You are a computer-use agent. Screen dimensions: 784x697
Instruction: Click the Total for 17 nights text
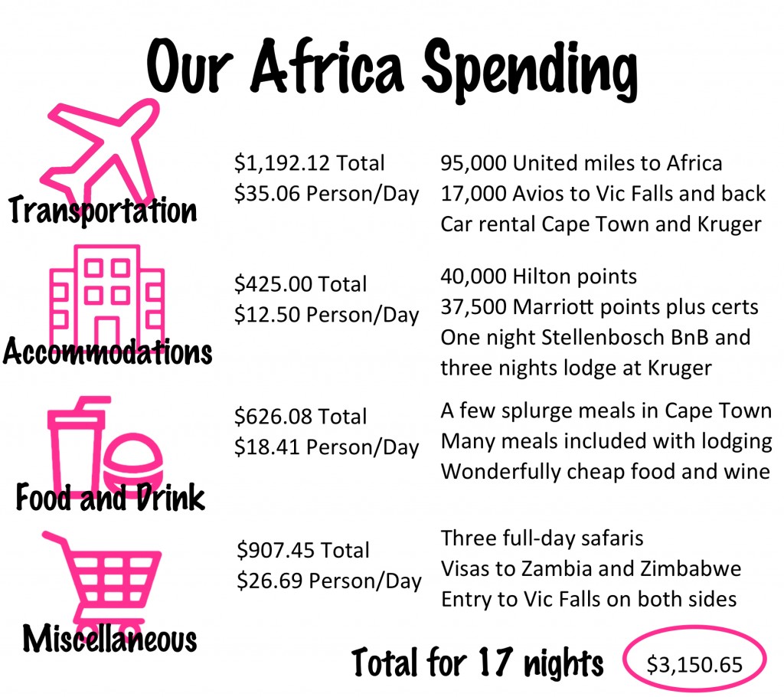pos(478,662)
